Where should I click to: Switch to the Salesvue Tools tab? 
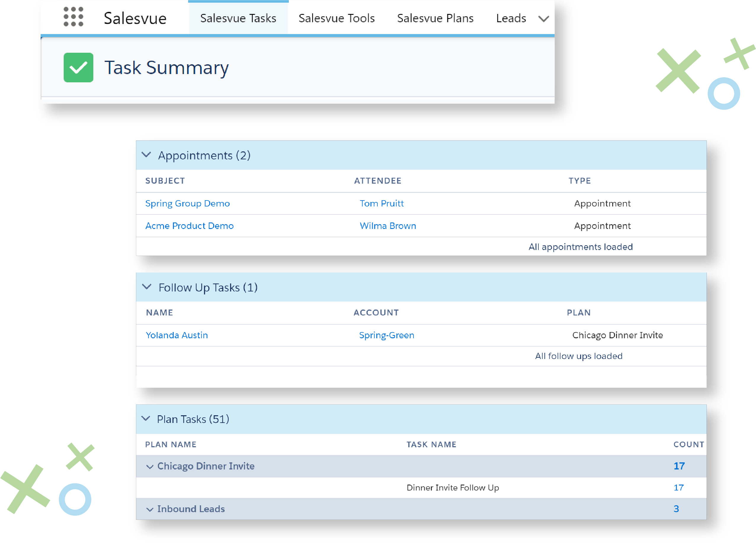pos(337,19)
